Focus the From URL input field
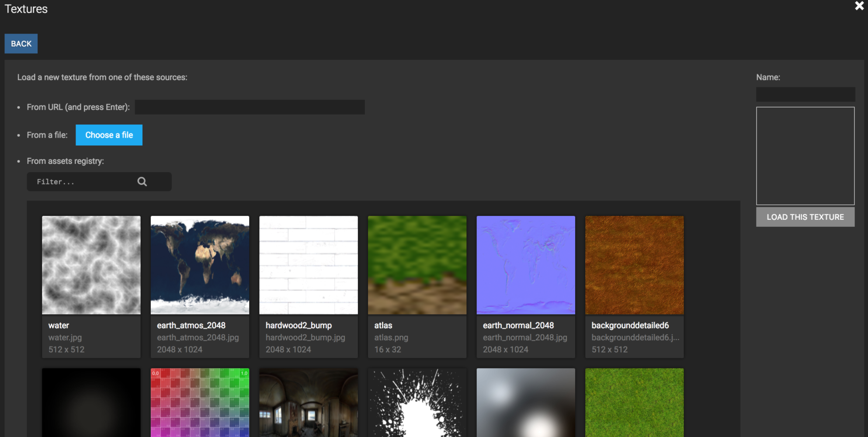 click(x=250, y=107)
